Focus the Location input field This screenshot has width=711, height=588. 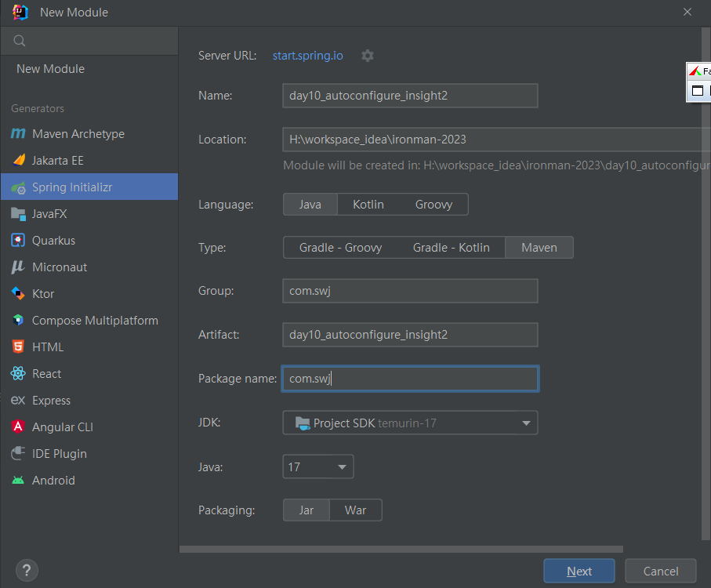(496, 140)
